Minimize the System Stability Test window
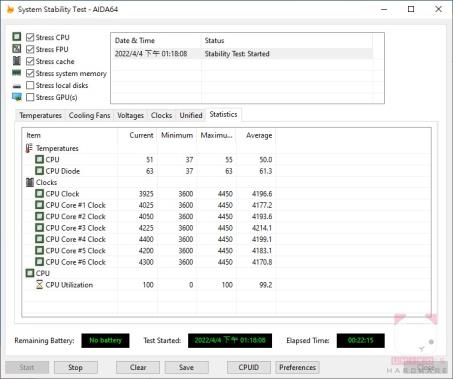 384,9
